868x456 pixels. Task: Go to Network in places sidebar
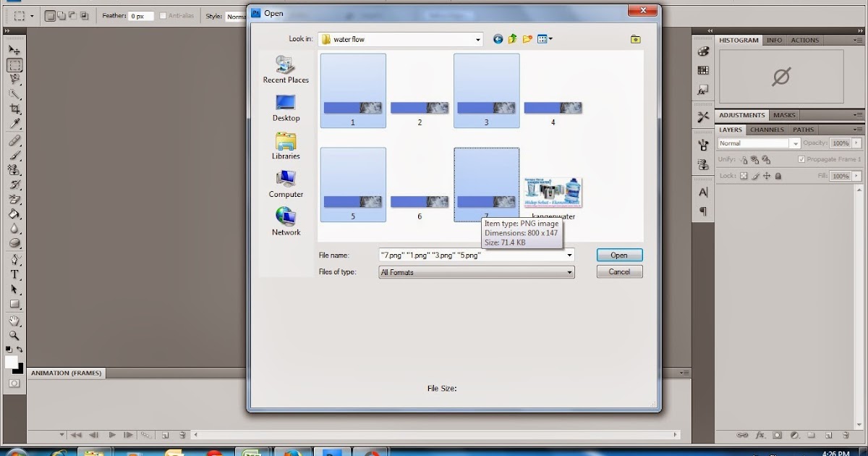point(286,222)
